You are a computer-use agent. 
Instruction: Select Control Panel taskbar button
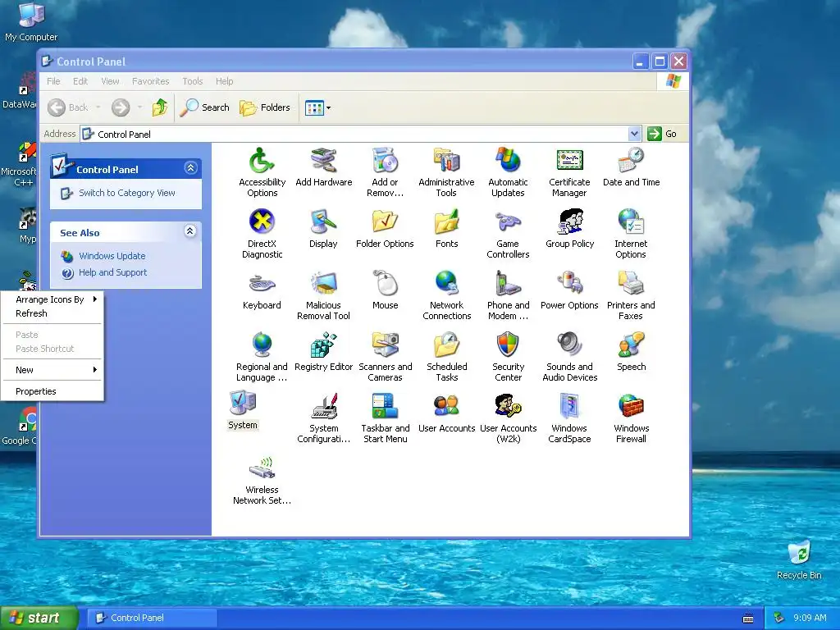pyautogui.click(x=152, y=618)
